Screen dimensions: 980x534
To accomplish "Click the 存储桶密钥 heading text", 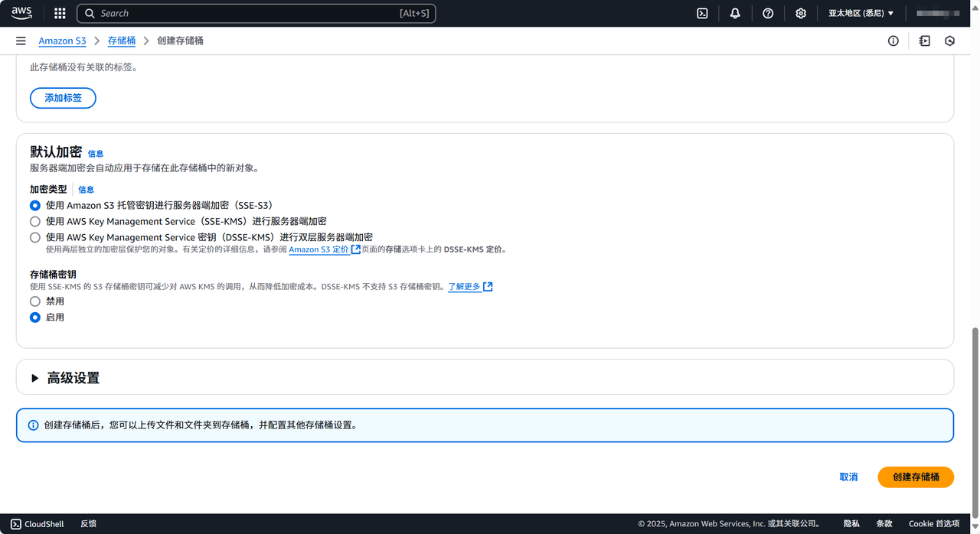I will point(53,274).
